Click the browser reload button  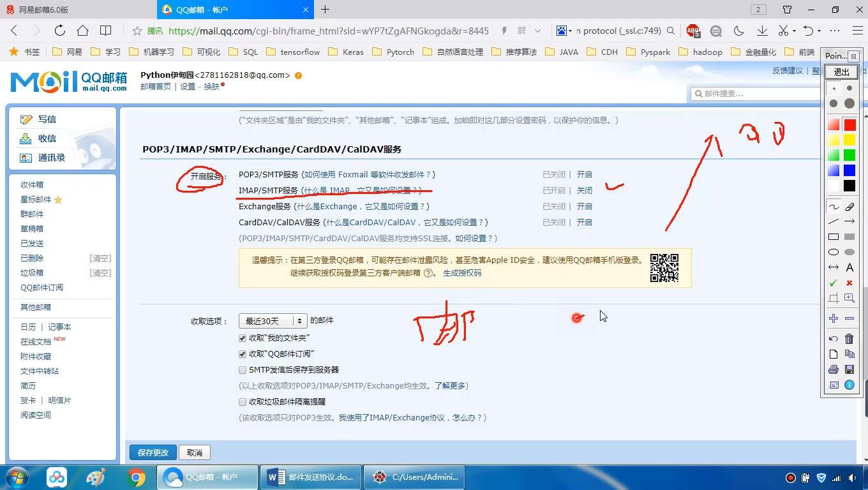tap(59, 31)
